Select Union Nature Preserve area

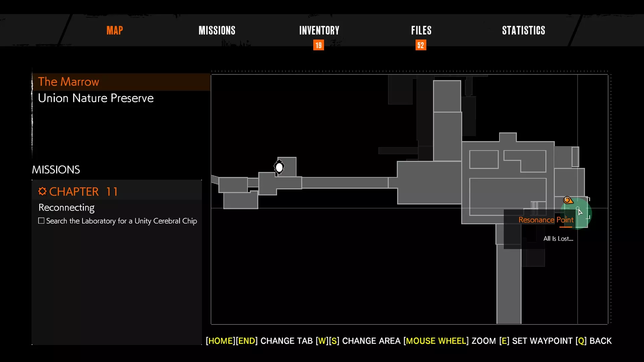(x=96, y=98)
